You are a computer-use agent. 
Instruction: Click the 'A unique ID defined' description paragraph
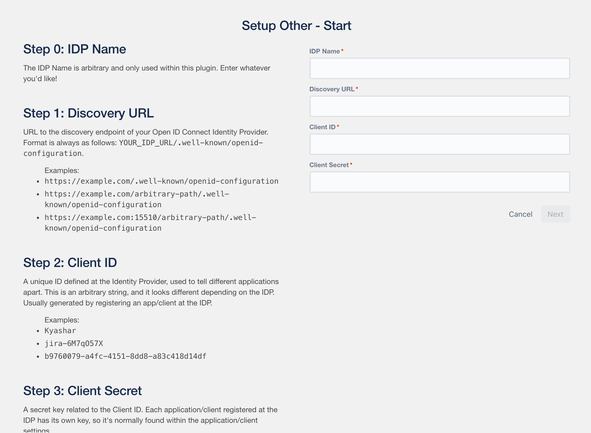[151, 292]
